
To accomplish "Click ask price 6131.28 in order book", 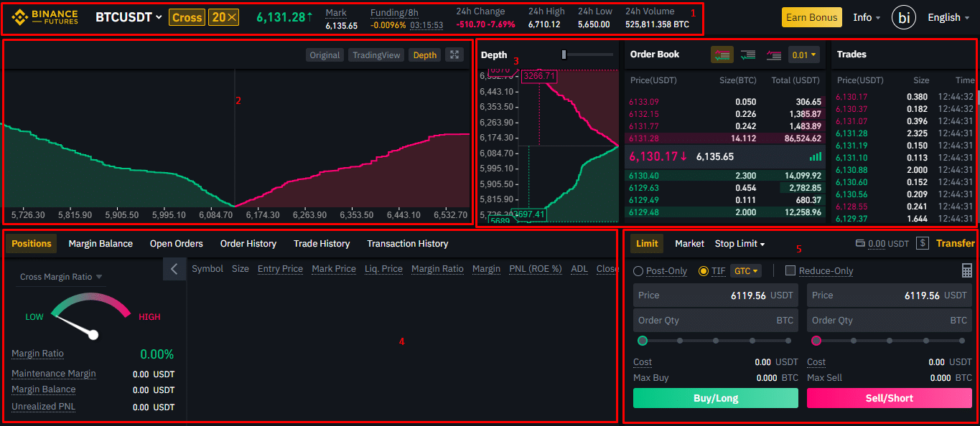I will pyautogui.click(x=643, y=138).
